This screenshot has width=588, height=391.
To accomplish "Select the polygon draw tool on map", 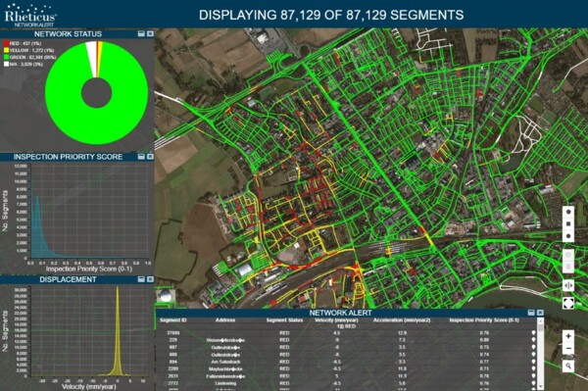I will (x=568, y=212).
